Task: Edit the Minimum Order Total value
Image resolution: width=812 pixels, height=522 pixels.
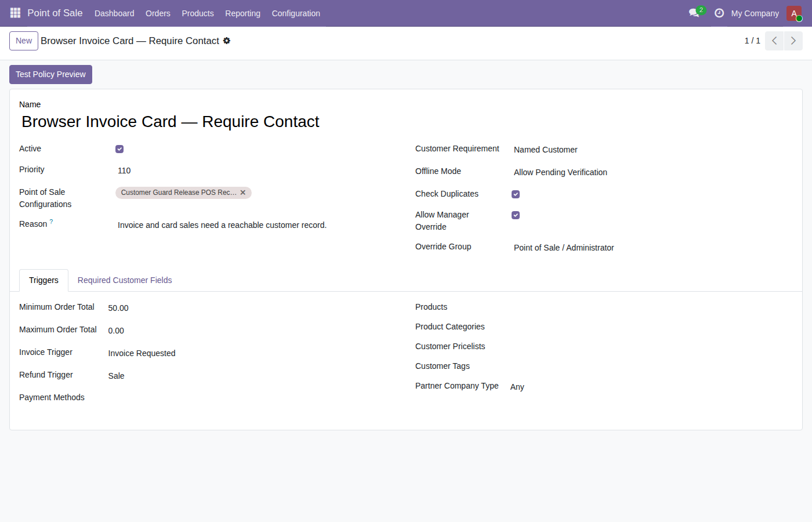Action: (252, 308)
